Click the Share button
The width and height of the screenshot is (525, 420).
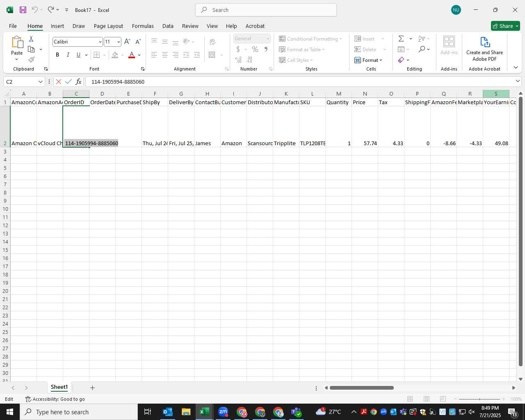pyautogui.click(x=505, y=26)
